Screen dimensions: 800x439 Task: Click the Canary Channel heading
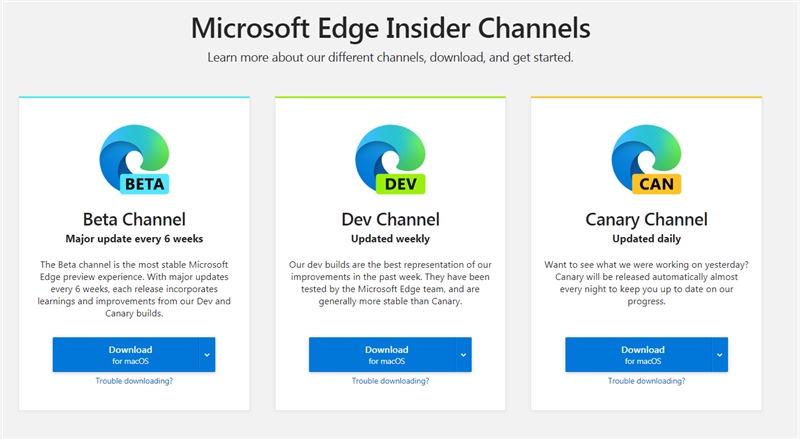[646, 219]
